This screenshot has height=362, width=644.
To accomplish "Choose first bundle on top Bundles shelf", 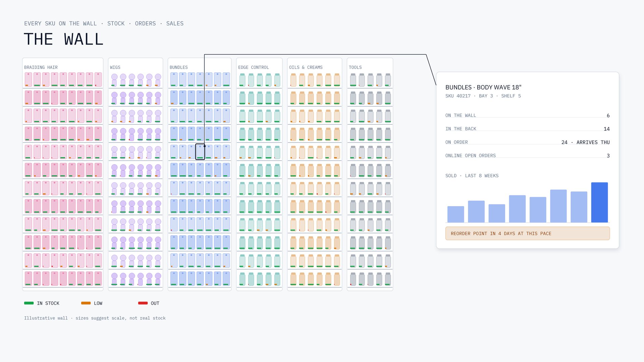I will tap(174, 79).
